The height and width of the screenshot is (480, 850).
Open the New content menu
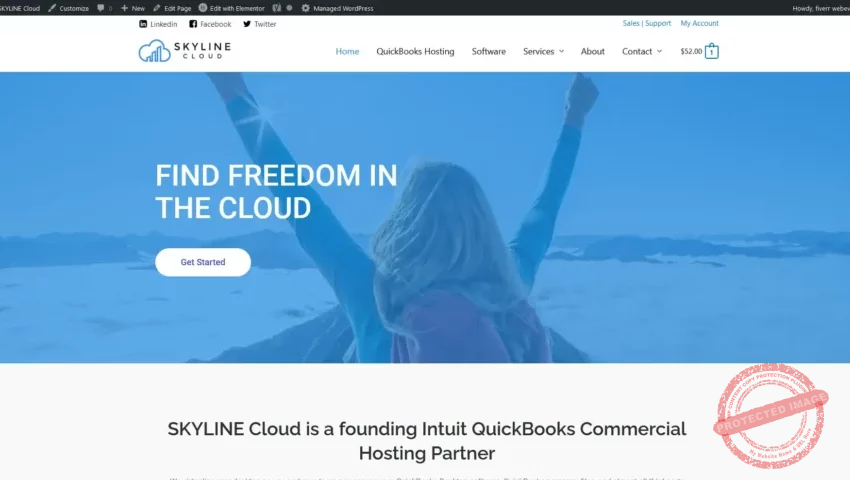point(133,8)
